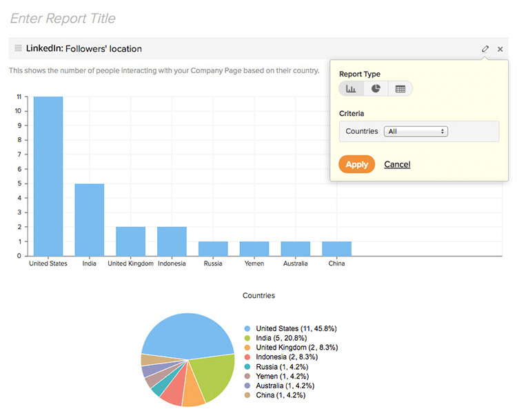Click the Enter Report Title field
Image resolution: width=517 pixels, height=420 pixels.
(x=63, y=18)
